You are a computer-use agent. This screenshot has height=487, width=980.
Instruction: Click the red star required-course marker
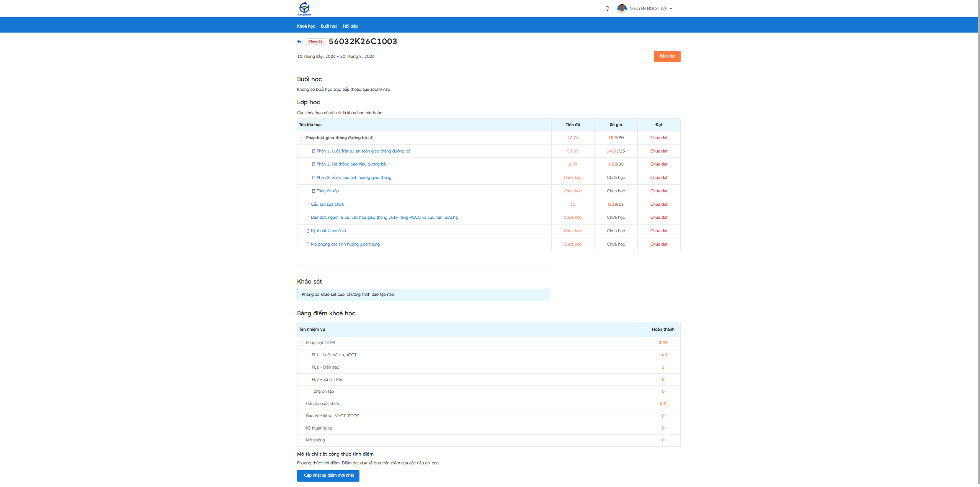coord(340,113)
